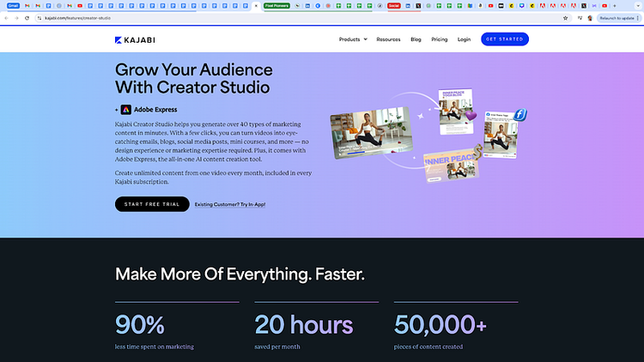This screenshot has width=644, height=362.
Task: Click the browser forward arrow
Action: click(x=16, y=18)
